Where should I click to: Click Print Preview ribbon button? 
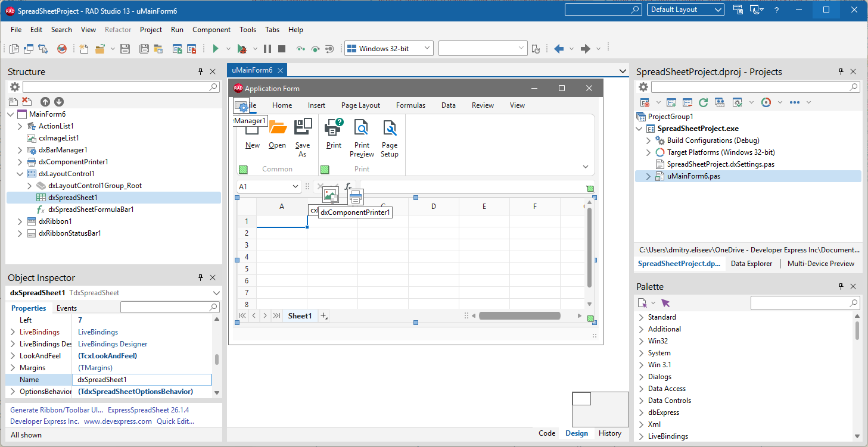pos(362,138)
